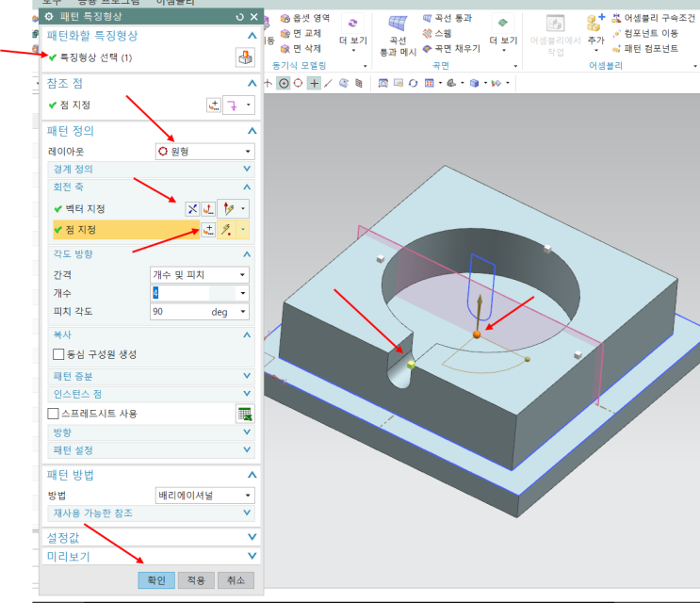Reset the dialog using the reset icon in title bar
This screenshot has width=700, height=603.
tap(240, 17)
